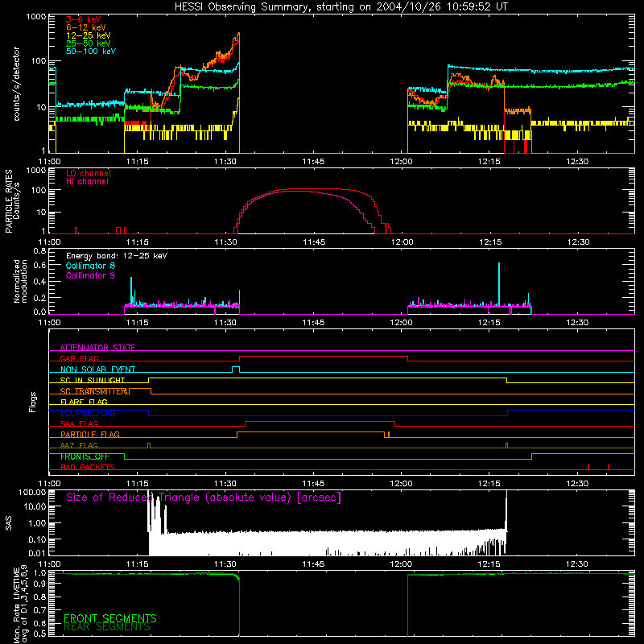Screen dimensions: 644x644
Task: Click the NON_SOLAR_EVENT pulse near 11:31
Action: [236, 369]
